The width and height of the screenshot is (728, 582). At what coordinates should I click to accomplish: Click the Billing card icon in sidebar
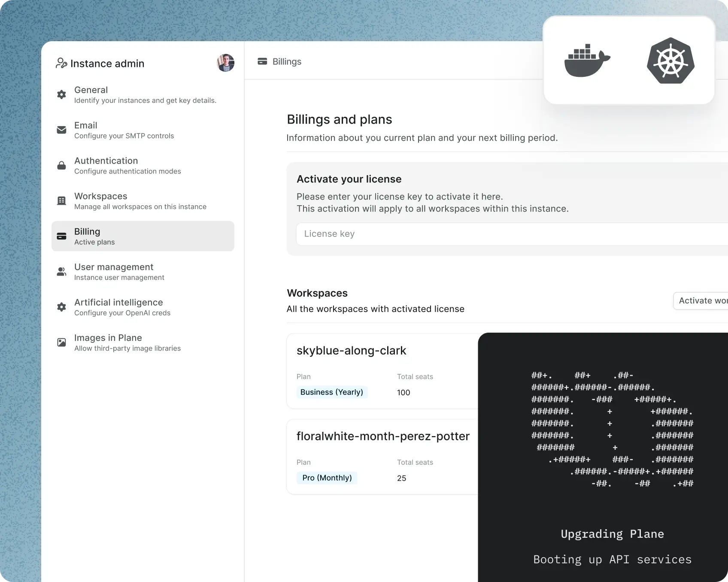(62, 236)
